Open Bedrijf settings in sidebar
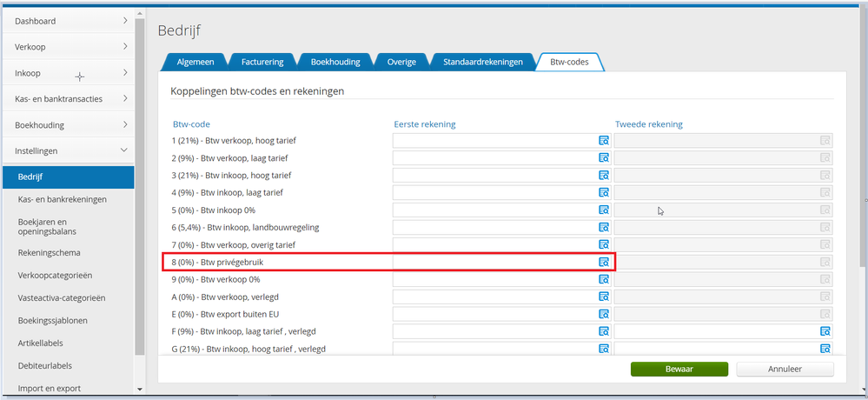 [68, 177]
